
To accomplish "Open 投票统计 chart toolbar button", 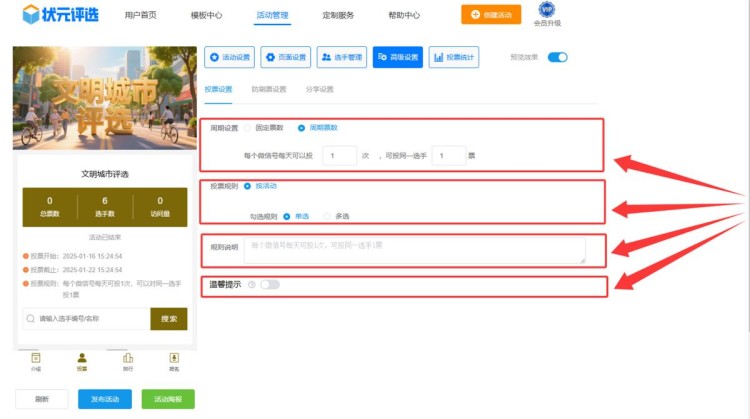I will (453, 57).
